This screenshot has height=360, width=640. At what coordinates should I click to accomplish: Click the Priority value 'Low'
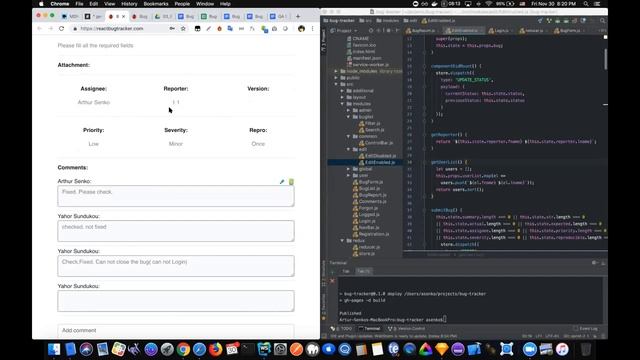click(x=93, y=144)
